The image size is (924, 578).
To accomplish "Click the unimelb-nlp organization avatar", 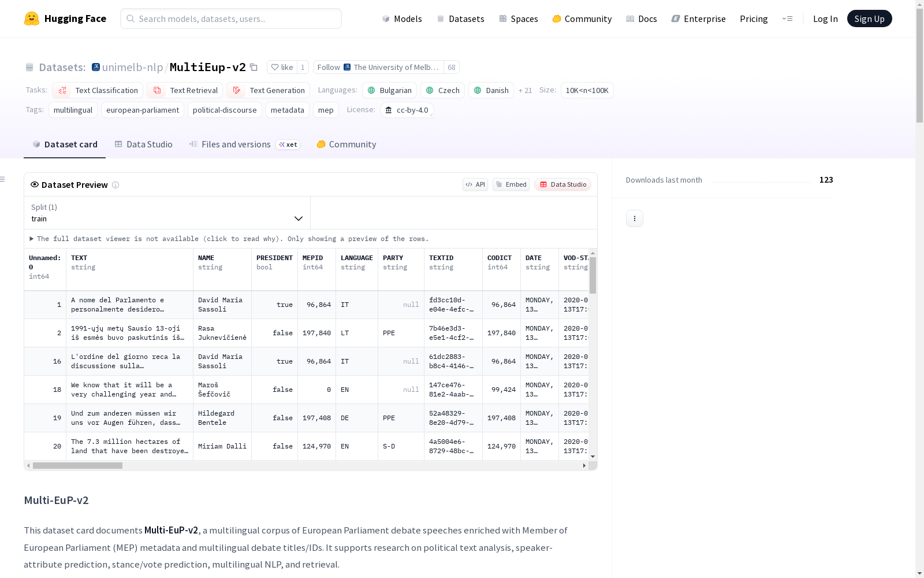I will pos(96,67).
